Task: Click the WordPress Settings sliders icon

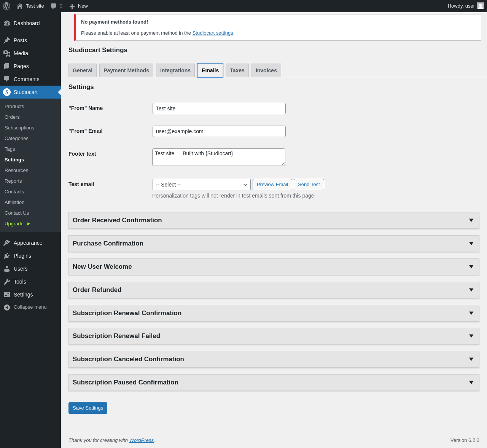Action: click(x=7, y=295)
